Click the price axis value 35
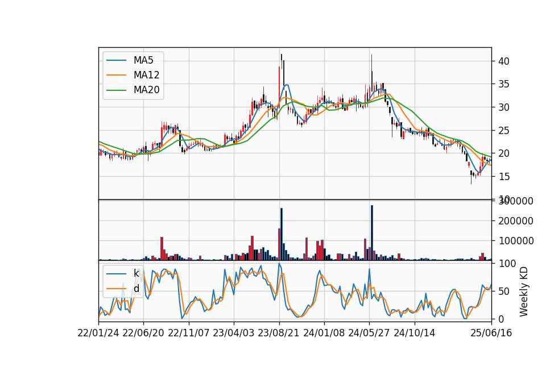This screenshot has height=392, width=546. pyautogui.click(x=504, y=84)
